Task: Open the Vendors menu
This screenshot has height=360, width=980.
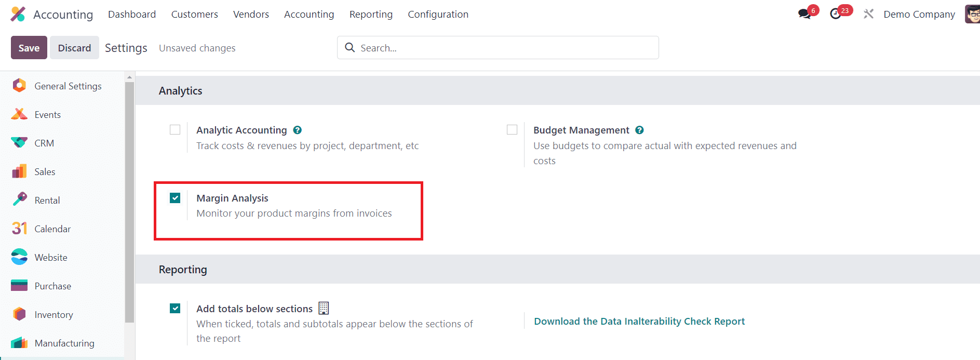Action: (251, 14)
